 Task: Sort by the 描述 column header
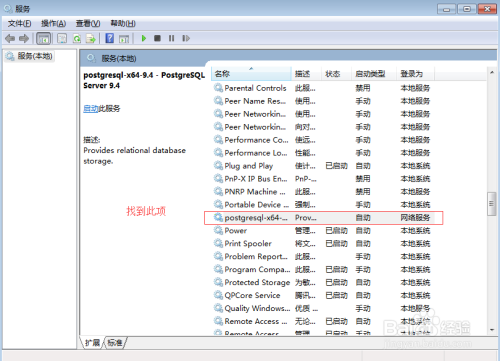coord(306,74)
